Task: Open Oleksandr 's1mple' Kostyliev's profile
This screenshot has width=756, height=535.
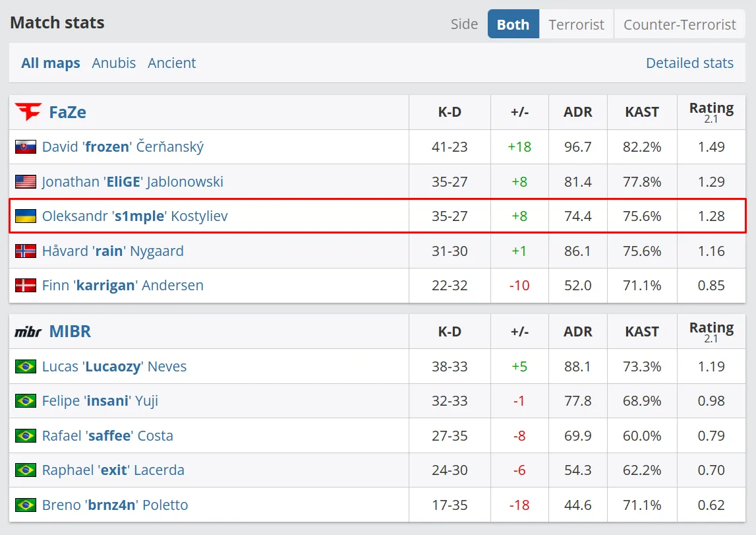Action: (x=135, y=216)
